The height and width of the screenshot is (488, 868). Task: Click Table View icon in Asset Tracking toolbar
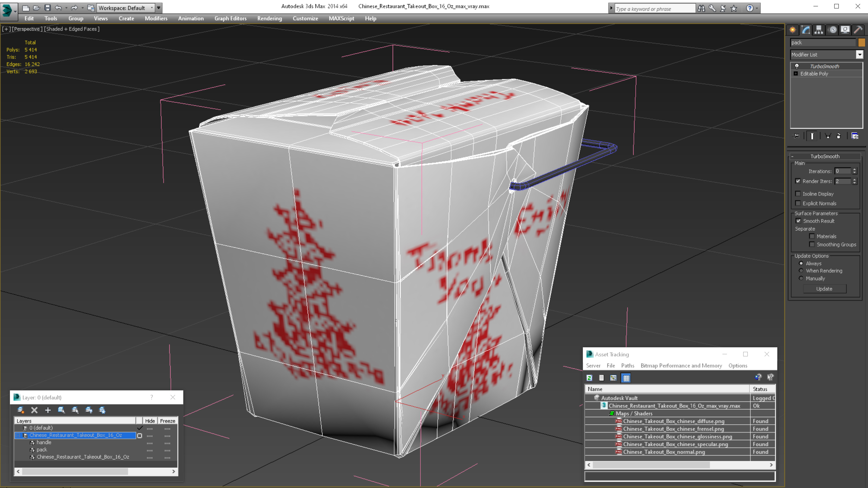[x=626, y=378]
